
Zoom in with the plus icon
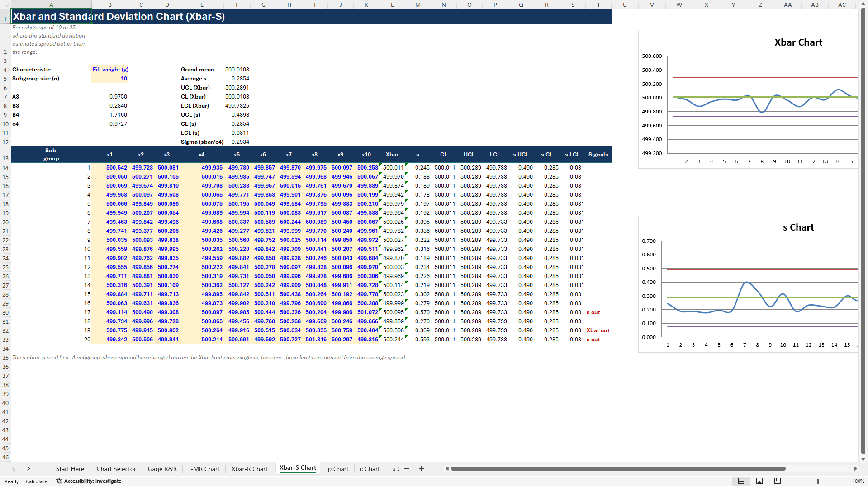[844, 481]
